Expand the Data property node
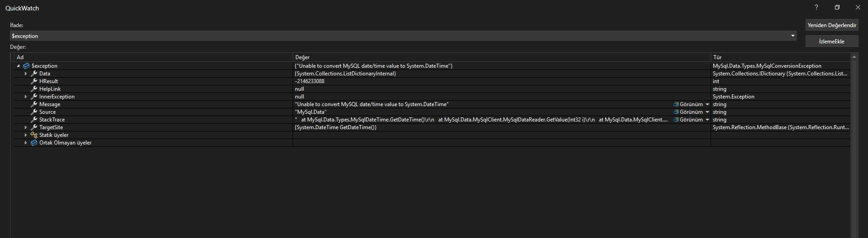 coord(26,74)
